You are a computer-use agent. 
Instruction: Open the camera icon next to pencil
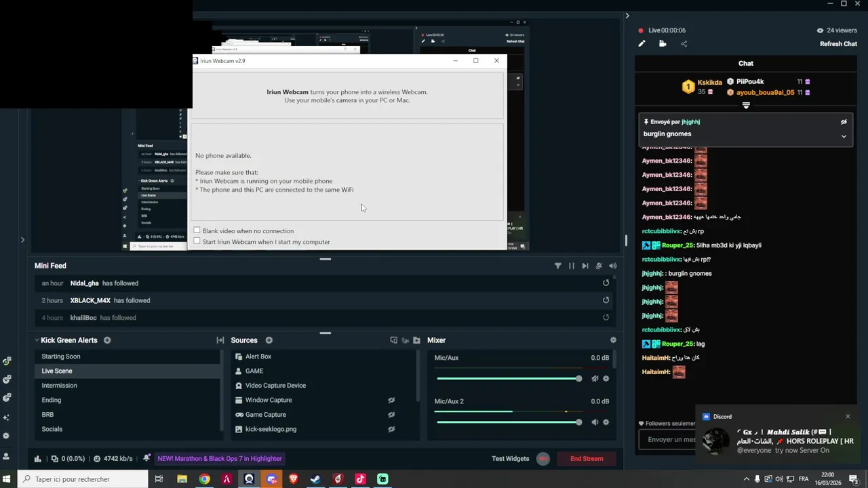[x=663, y=44]
